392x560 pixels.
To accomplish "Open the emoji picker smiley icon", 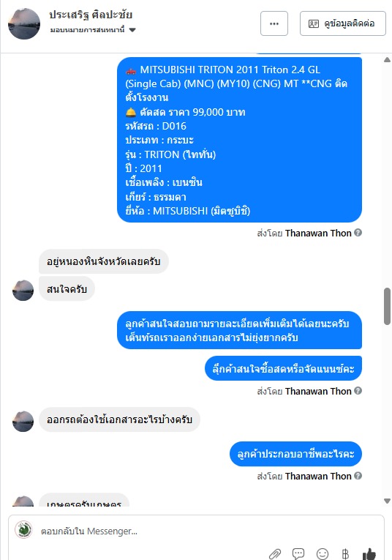I will pos(322,554).
